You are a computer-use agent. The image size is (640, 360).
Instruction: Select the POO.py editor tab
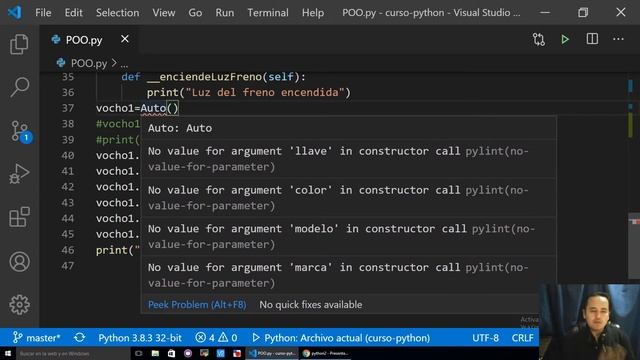point(84,40)
